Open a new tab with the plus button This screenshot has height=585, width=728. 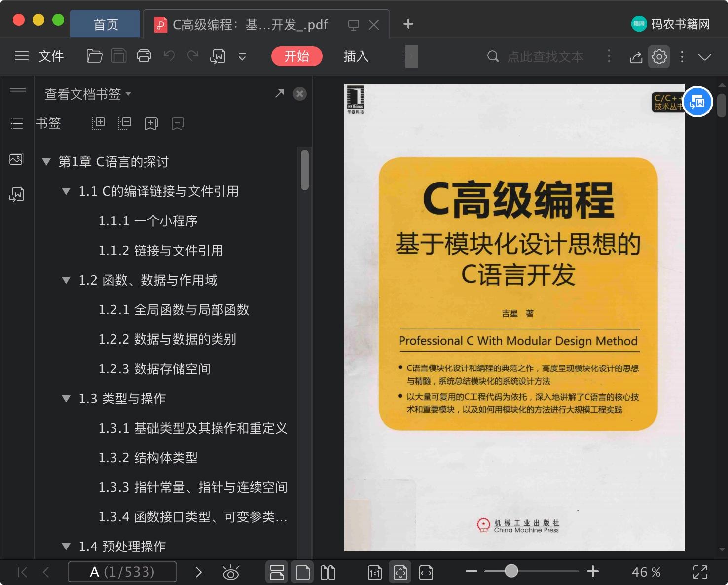click(408, 24)
